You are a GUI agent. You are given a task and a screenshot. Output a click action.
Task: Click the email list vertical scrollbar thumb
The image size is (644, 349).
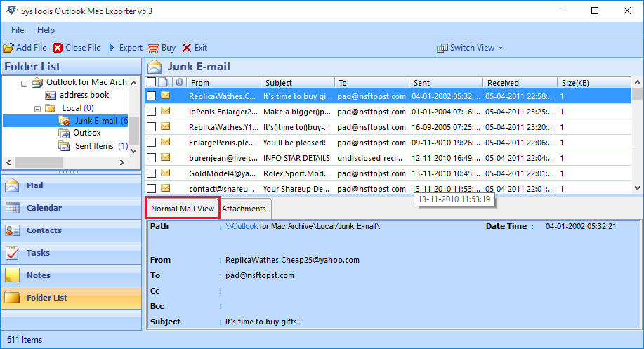(x=637, y=94)
